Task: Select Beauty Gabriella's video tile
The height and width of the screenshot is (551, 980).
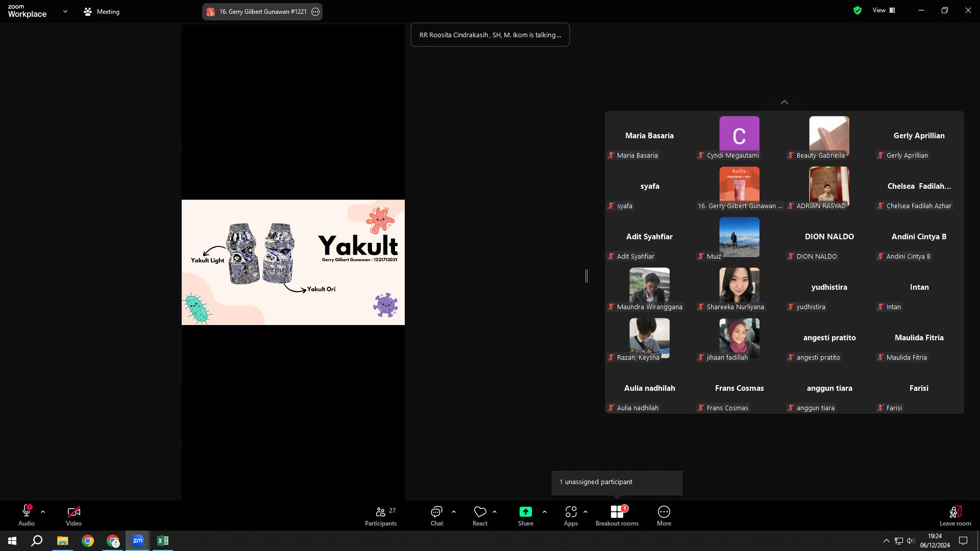Action: [x=829, y=136]
